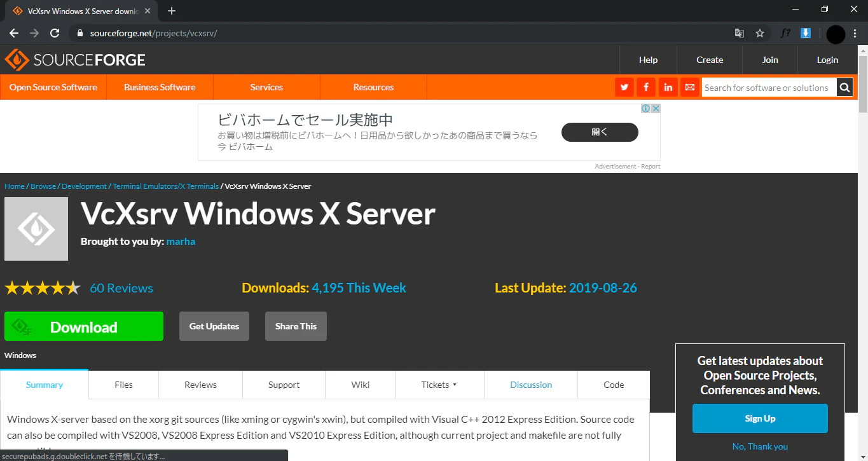Open SourceForge Twitter page icon

624,87
